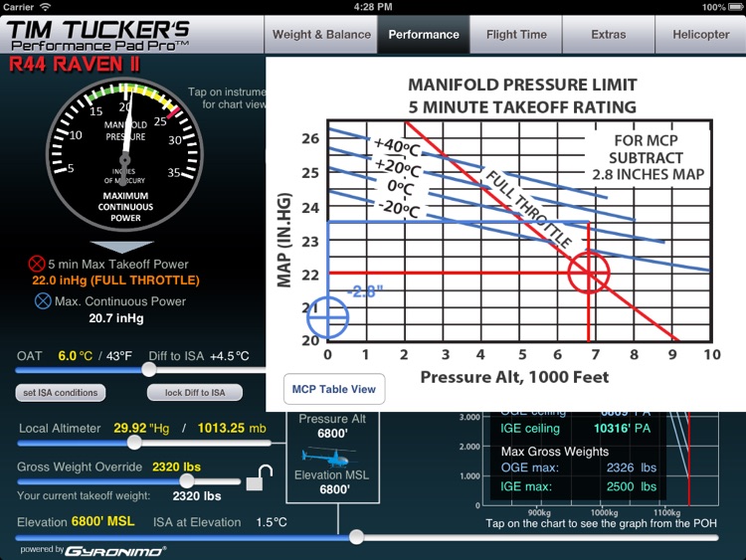
Task: Tap the blue helicopter icon
Action: coord(330,457)
